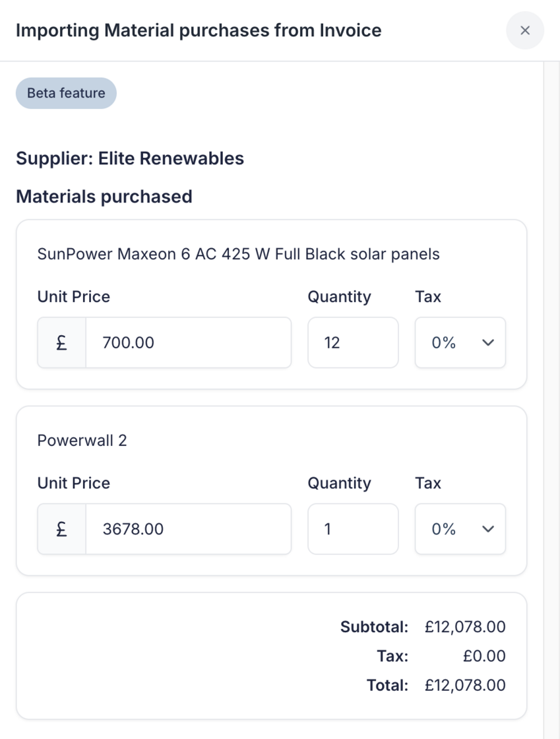
Task: Click the Beta feature badge
Action: (x=66, y=93)
